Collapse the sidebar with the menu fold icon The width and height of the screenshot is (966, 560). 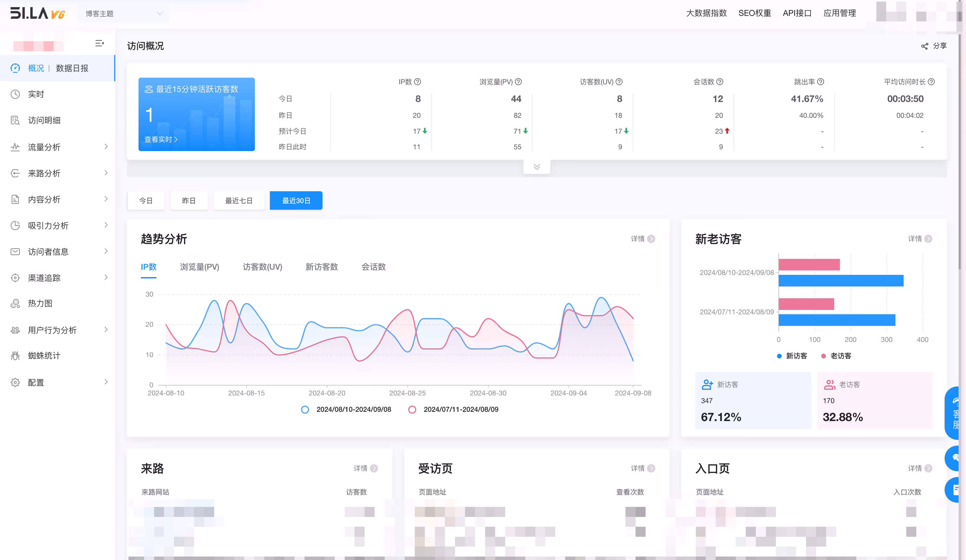tap(99, 43)
